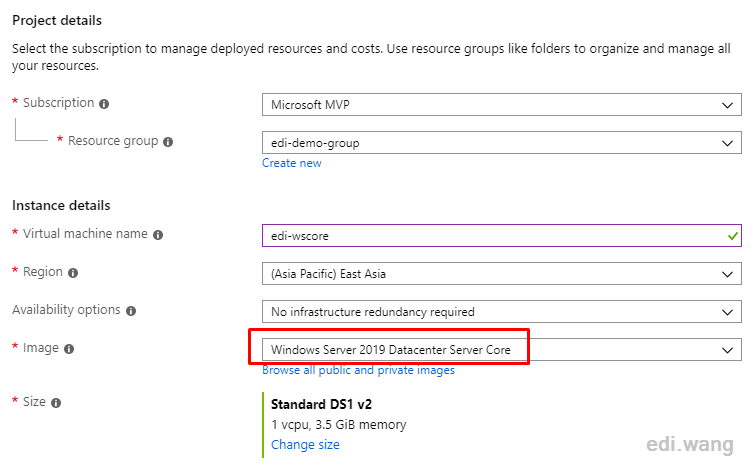
Task: Click the Create new resource group link
Action: pos(292,163)
